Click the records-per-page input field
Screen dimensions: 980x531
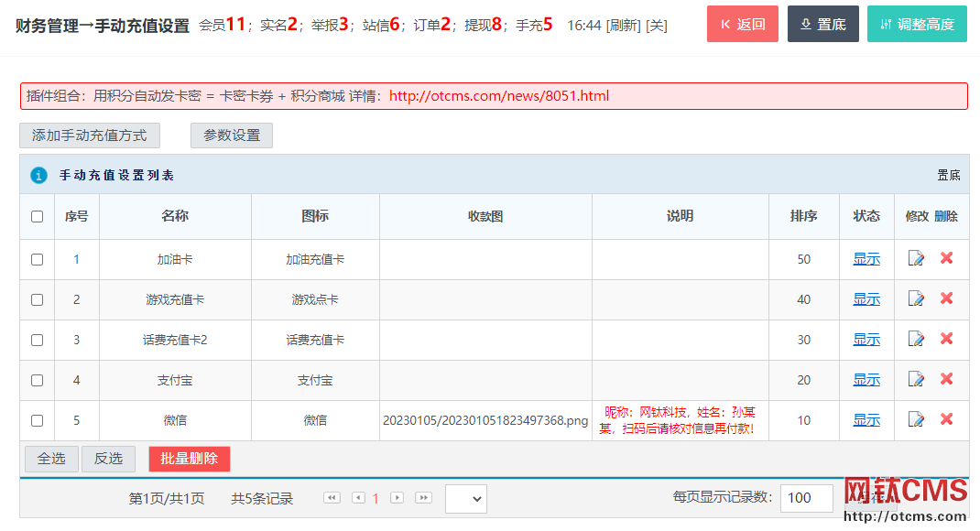pos(806,498)
